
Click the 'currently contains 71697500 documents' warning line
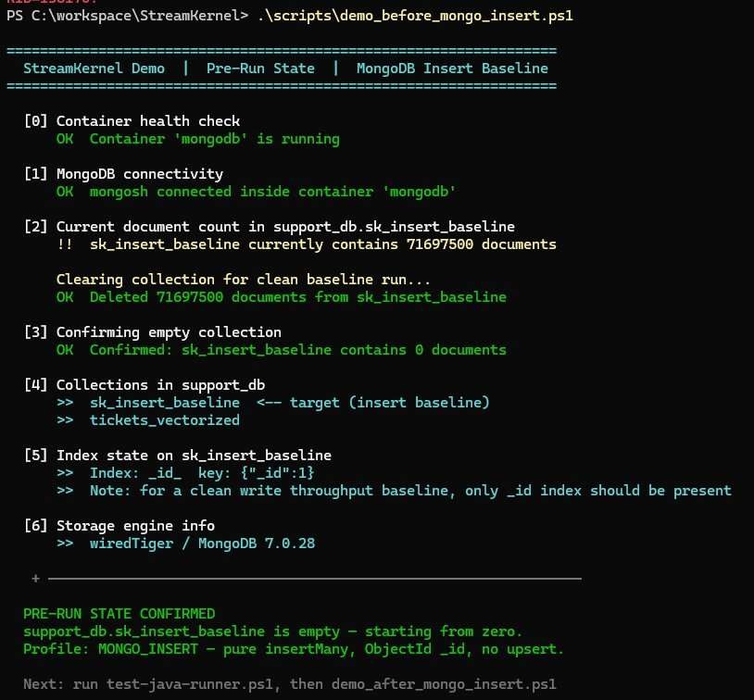tap(307, 244)
